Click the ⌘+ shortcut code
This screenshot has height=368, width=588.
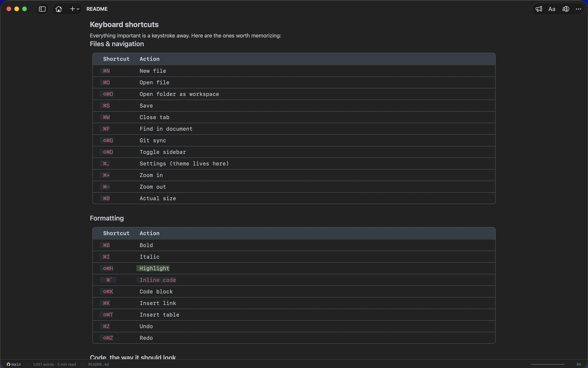pos(106,175)
